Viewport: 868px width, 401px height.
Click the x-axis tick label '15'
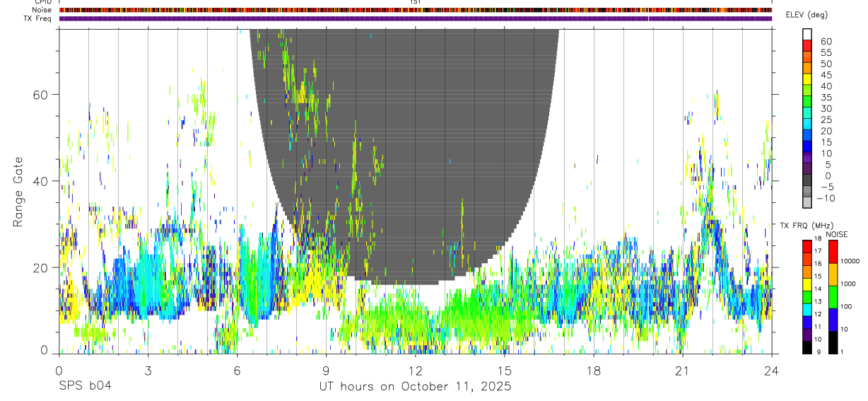(504, 370)
